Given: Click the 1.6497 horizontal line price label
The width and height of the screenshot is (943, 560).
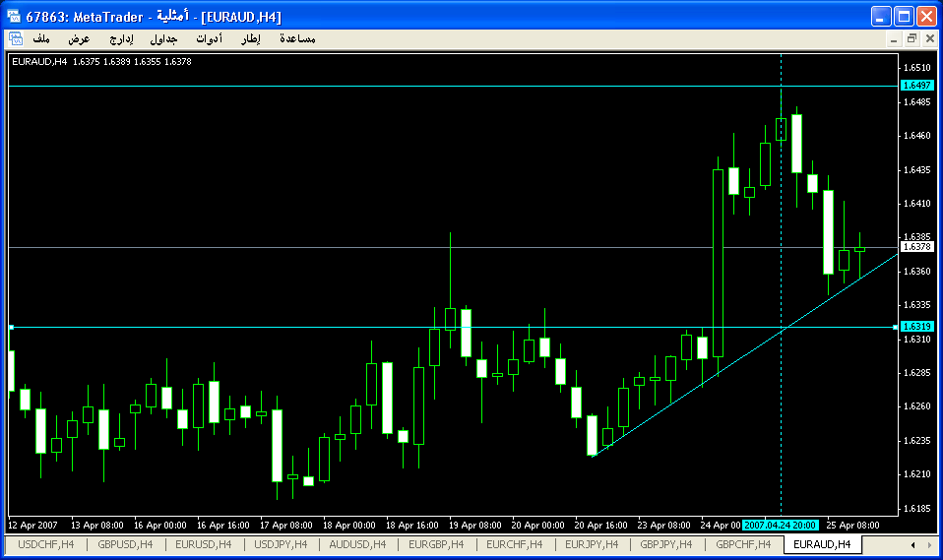Looking at the screenshot, I should (917, 86).
